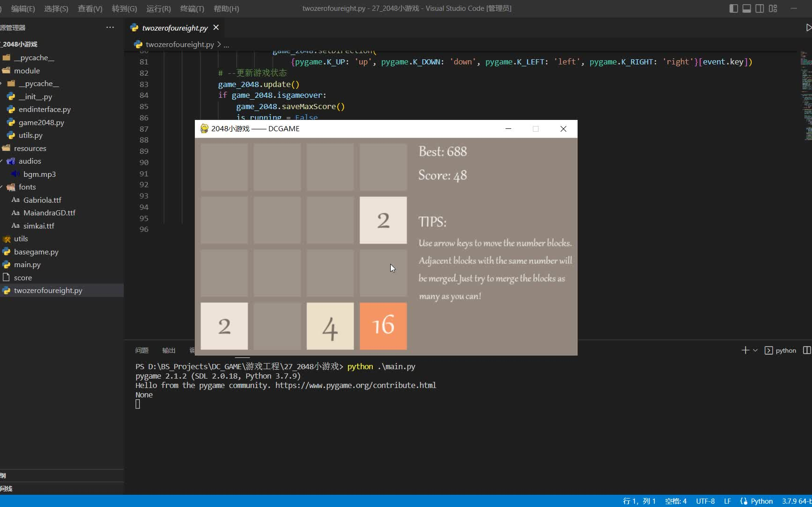Click the 4 tile in game

pos(330,326)
